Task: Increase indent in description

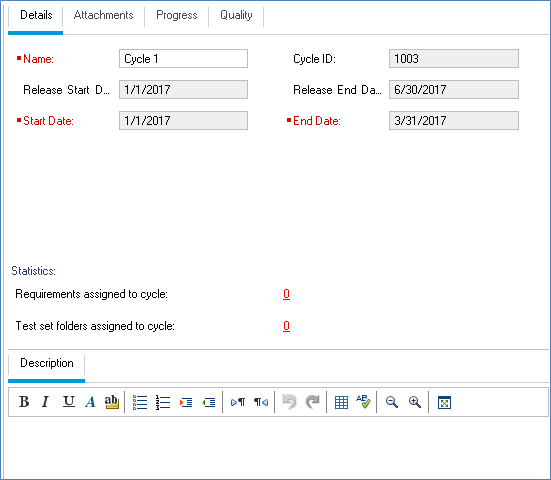Action: point(186,402)
